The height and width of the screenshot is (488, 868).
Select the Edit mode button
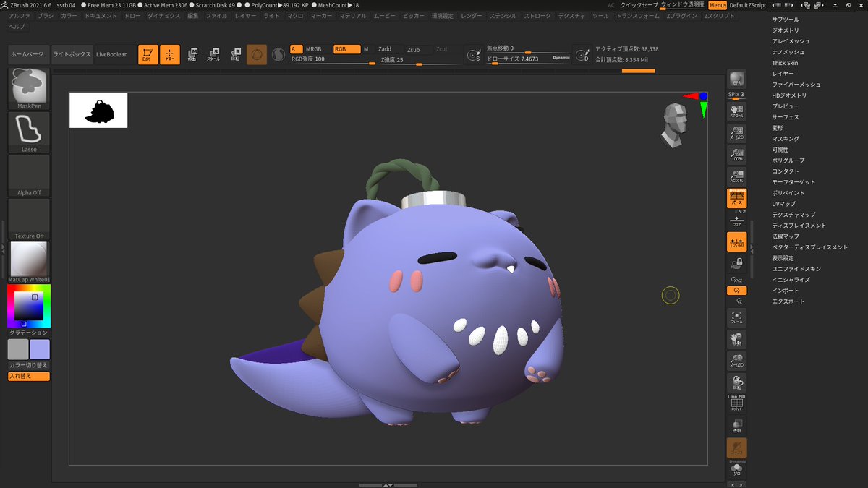tap(148, 54)
